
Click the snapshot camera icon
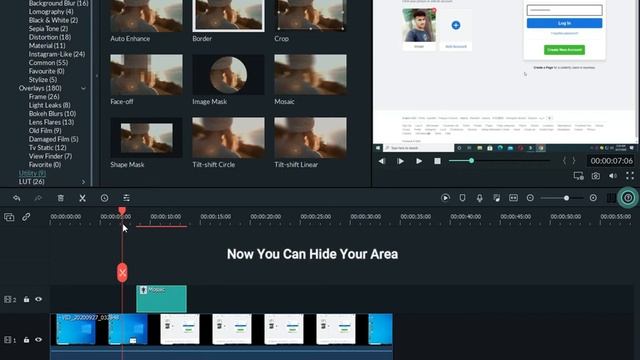(x=596, y=176)
